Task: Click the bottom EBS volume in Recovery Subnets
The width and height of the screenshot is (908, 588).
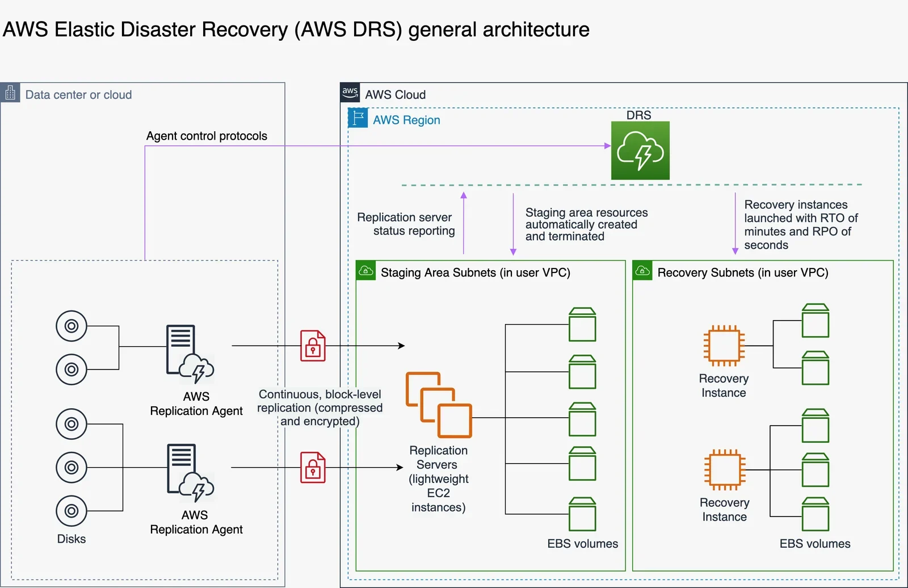Action: [815, 514]
